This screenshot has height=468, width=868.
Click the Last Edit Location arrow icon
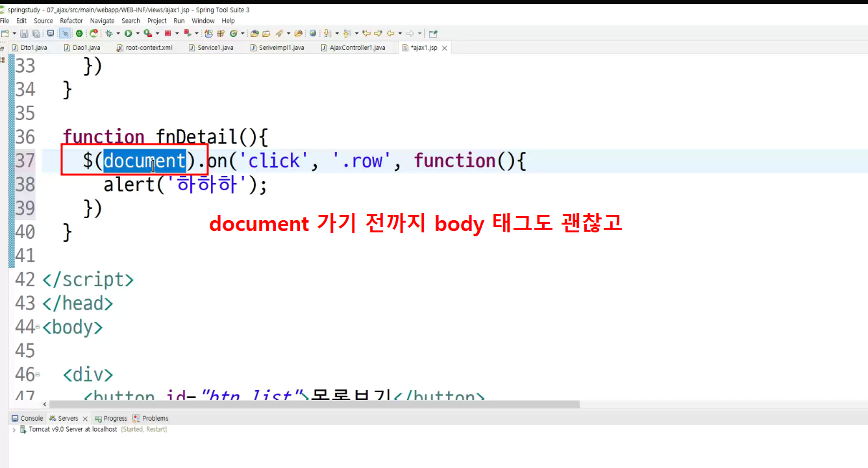366,33
